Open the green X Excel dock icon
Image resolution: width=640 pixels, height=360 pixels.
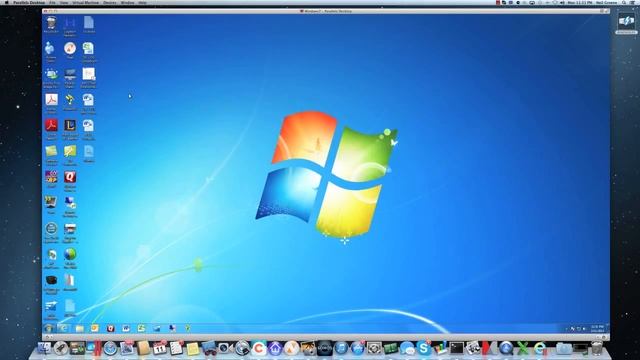(x=522, y=348)
